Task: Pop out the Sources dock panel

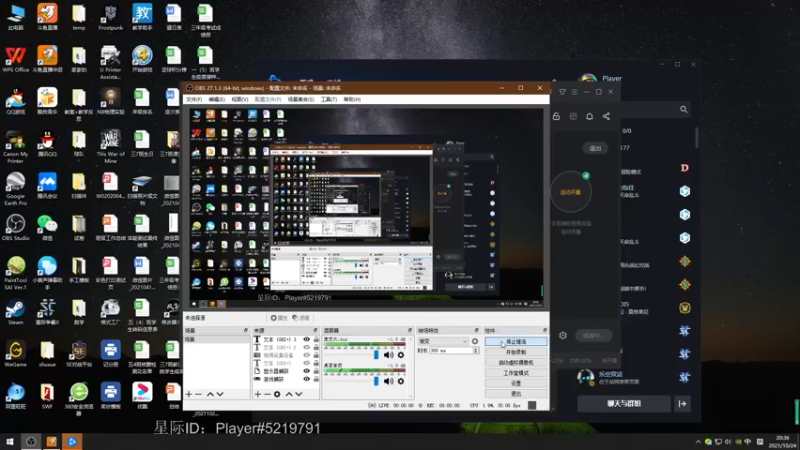Action: (x=315, y=331)
